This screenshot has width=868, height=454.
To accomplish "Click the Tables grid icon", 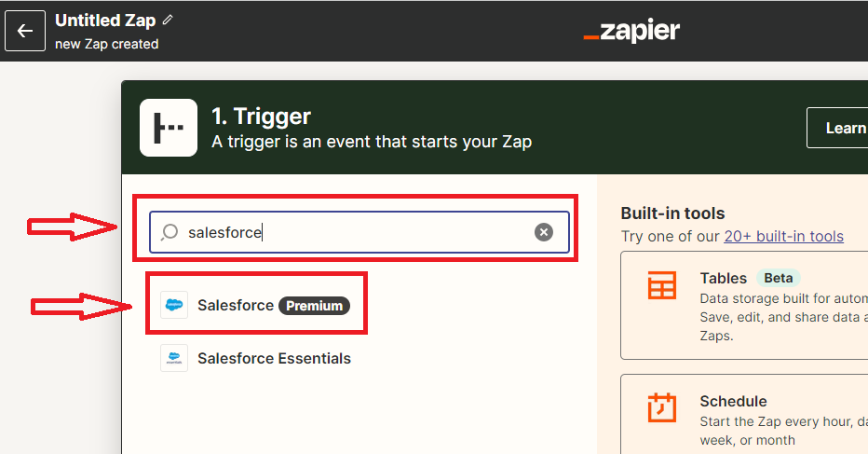I will pyautogui.click(x=662, y=285).
